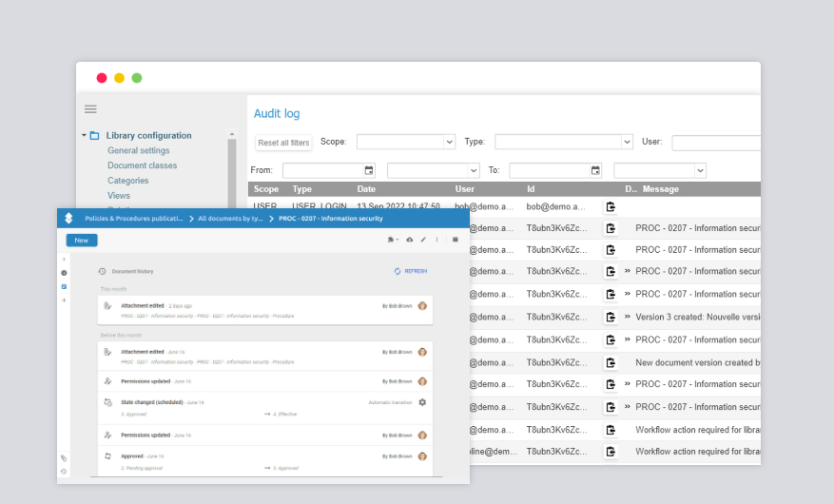
Task: Click the plus icon on left rail
Action: pyautogui.click(x=64, y=300)
